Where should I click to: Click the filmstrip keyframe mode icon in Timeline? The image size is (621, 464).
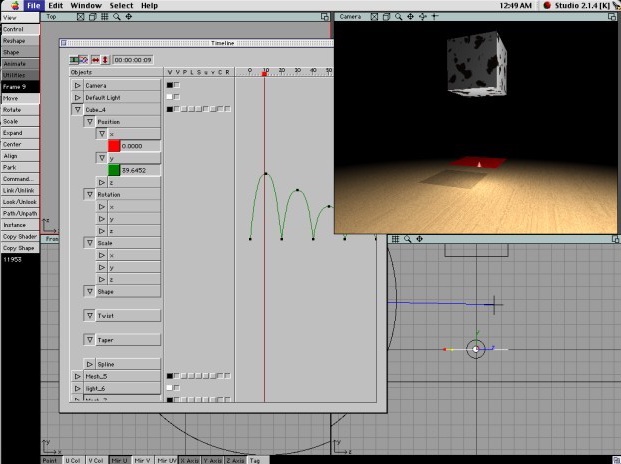[74, 60]
